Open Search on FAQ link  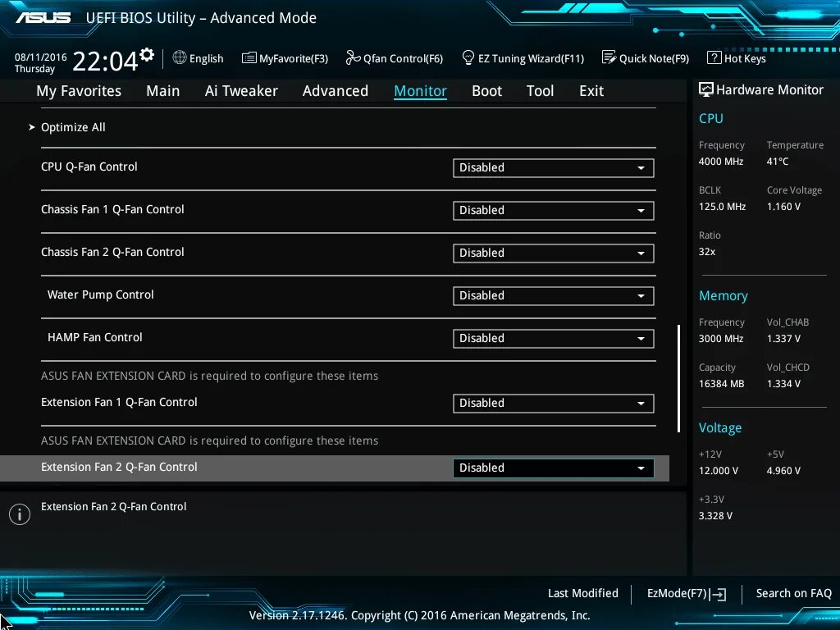794,594
